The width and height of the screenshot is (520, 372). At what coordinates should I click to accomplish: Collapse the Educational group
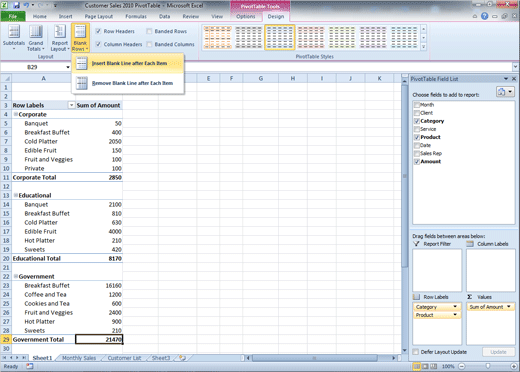coord(15,195)
